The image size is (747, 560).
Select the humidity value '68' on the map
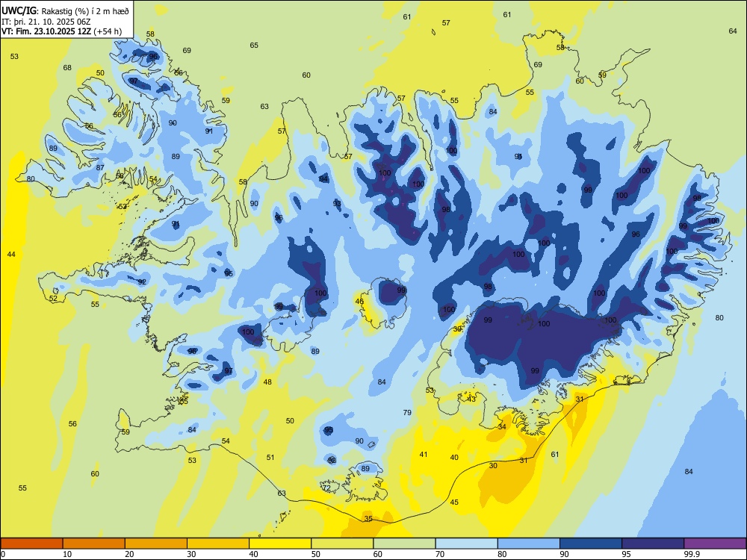click(67, 68)
